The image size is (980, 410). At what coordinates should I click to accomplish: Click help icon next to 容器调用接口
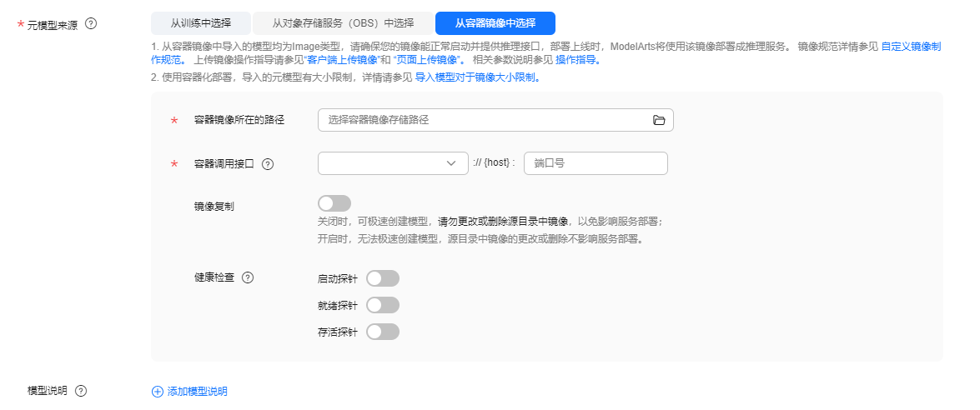tap(268, 164)
